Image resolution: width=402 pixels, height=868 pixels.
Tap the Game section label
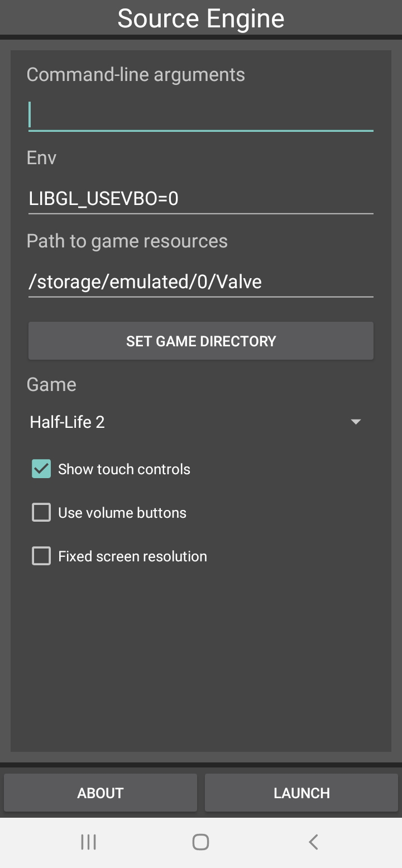click(x=51, y=385)
